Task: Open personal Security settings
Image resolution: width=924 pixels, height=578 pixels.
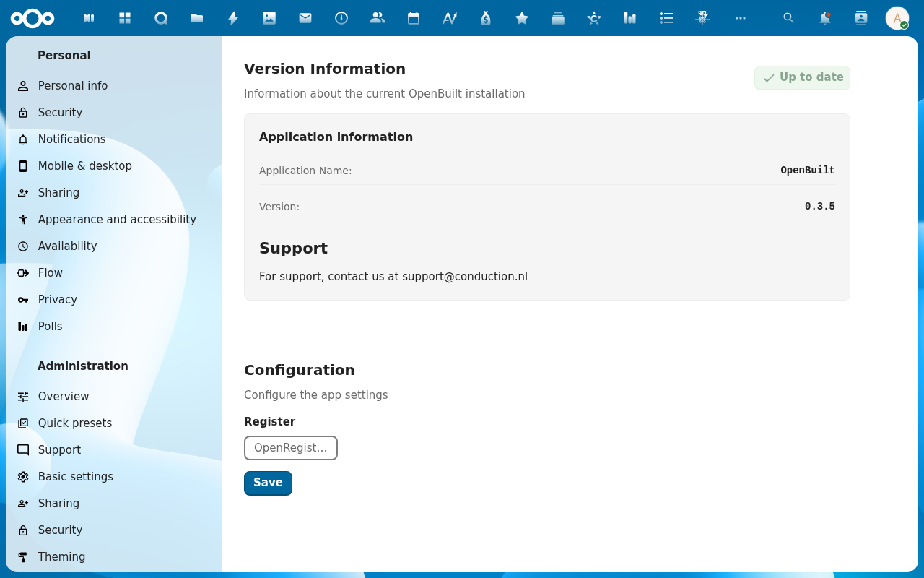Action: pos(114,113)
